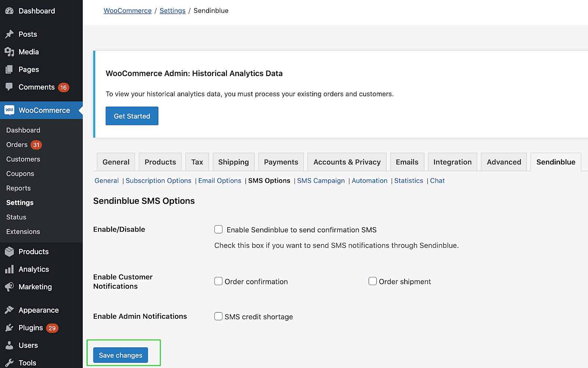Click the Products box icon in the sidebar
Image resolution: width=588 pixels, height=368 pixels.
pyautogui.click(x=9, y=251)
